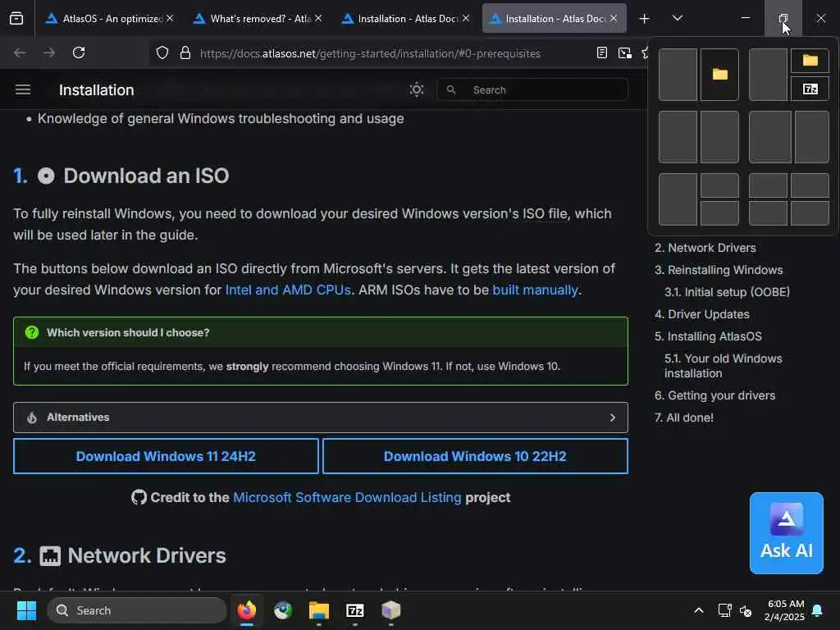Open Windows Start menu
This screenshot has height=630, width=840.
(26, 610)
